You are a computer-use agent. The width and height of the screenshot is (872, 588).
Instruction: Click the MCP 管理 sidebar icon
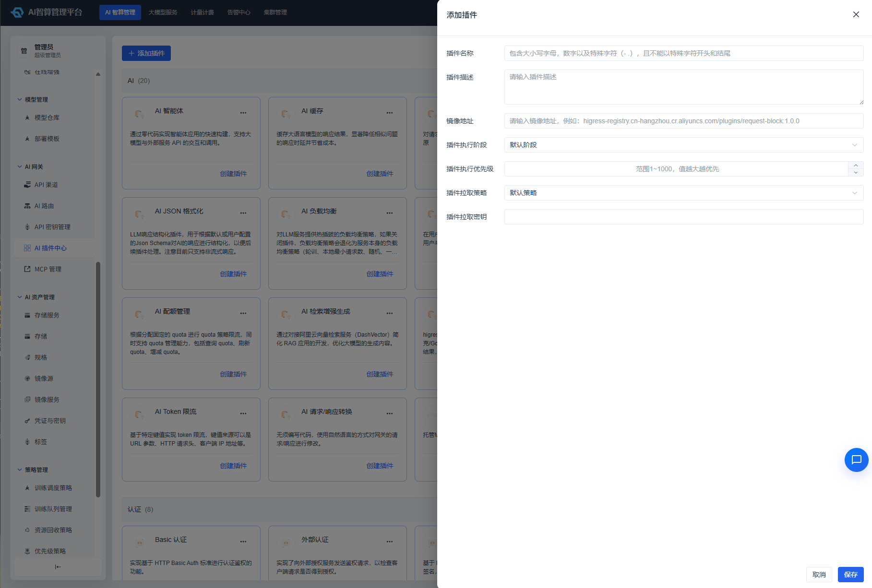(27, 269)
